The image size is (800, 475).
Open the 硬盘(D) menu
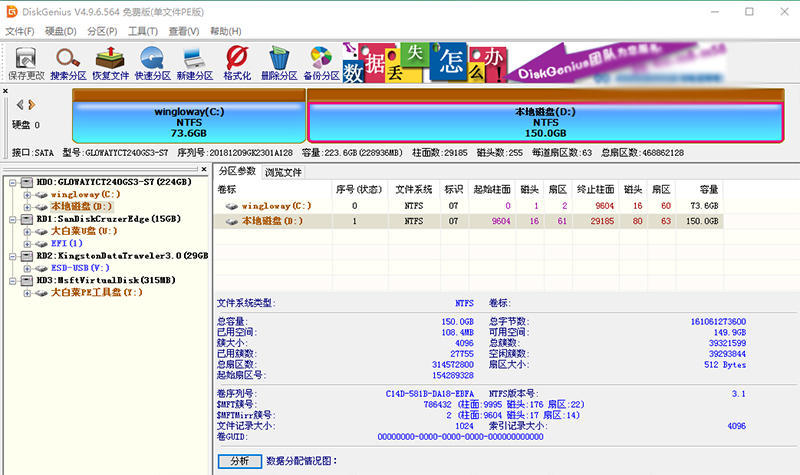pos(60,32)
